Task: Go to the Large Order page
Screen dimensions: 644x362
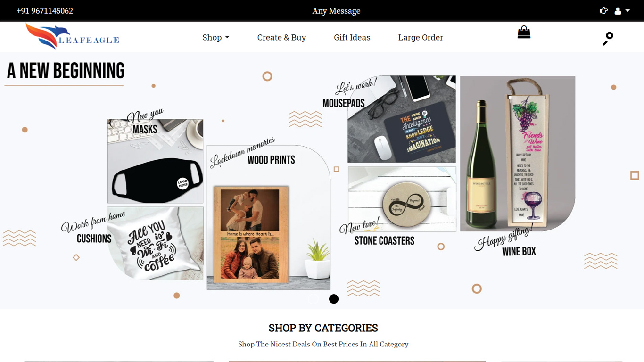Action: 421,37
